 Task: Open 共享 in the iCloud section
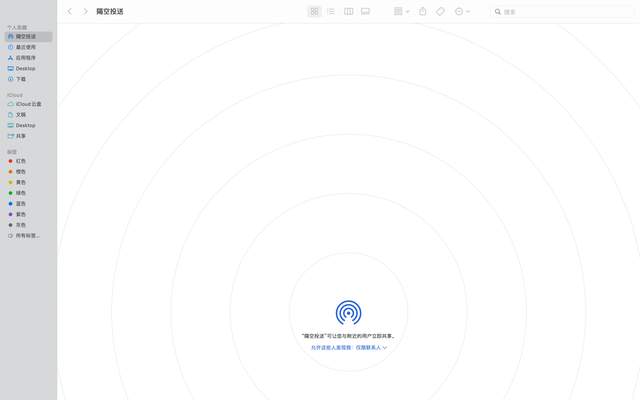coord(29,136)
